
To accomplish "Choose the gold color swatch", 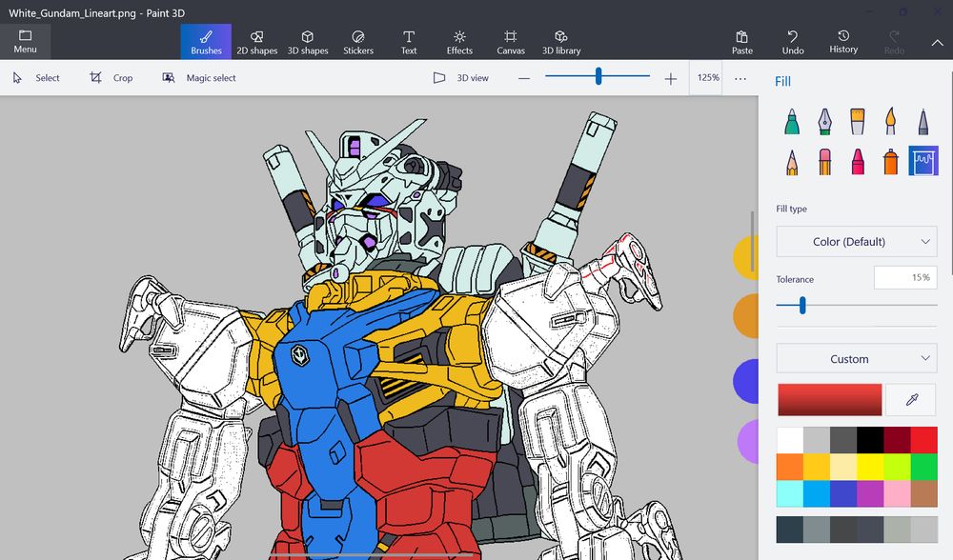I will click(x=817, y=467).
